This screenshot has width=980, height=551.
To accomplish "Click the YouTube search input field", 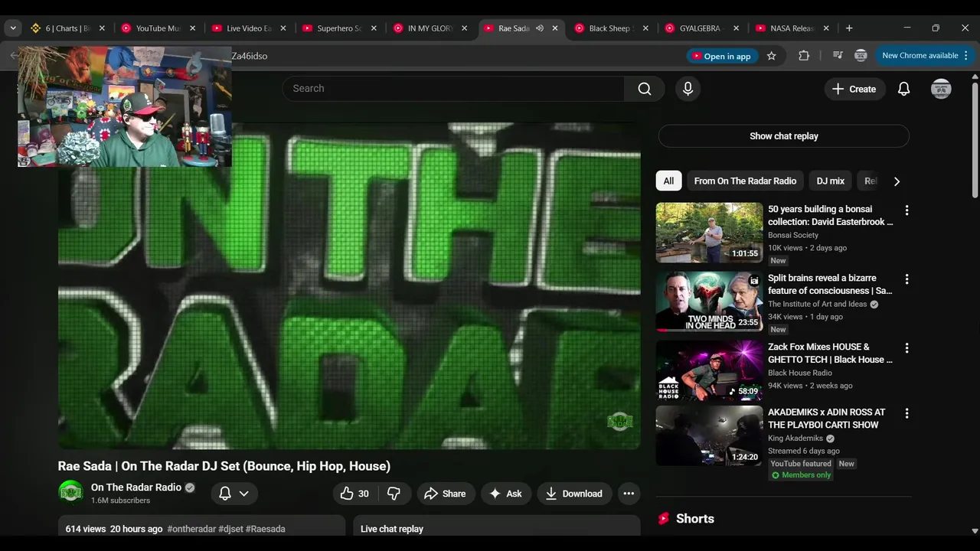I will (453, 89).
